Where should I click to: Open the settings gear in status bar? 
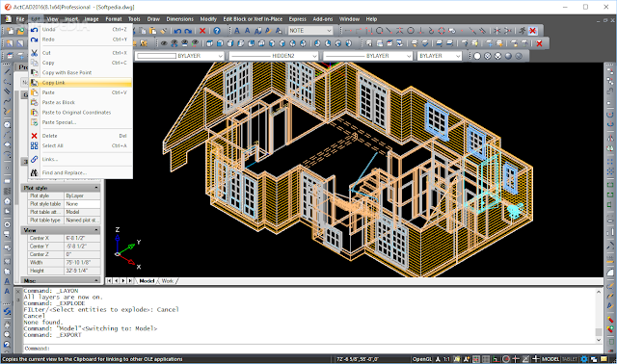point(584,359)
